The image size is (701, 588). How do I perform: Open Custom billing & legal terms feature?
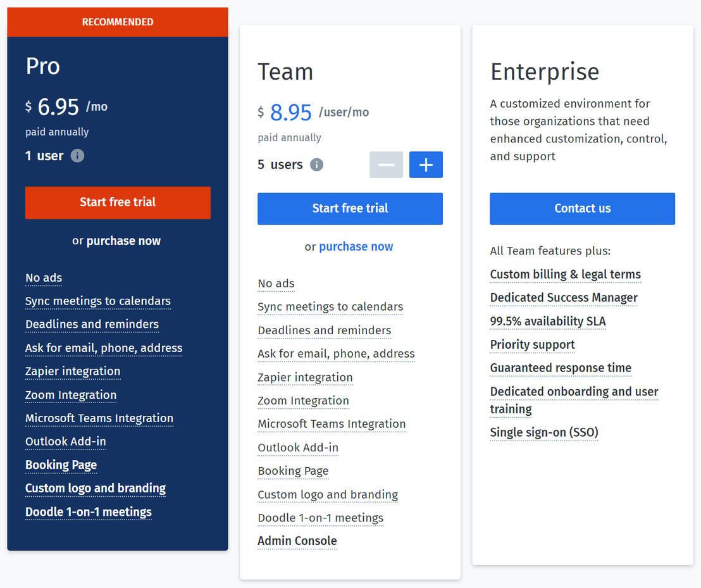565,275
